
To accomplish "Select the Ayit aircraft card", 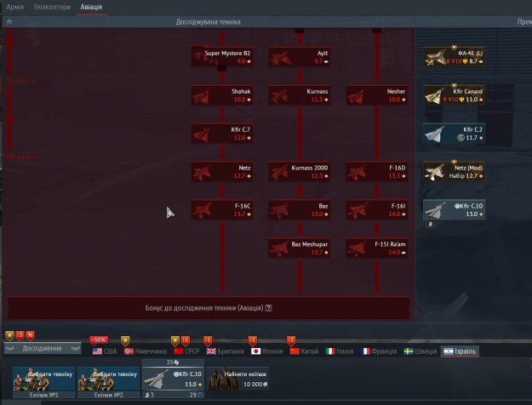I will coord(300,57).
